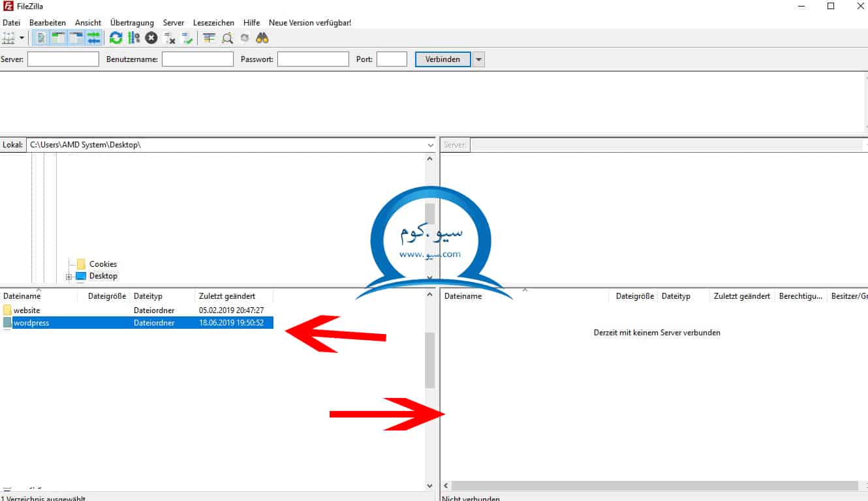Open the quickconnect history dropdown arrow

[479, 59]
